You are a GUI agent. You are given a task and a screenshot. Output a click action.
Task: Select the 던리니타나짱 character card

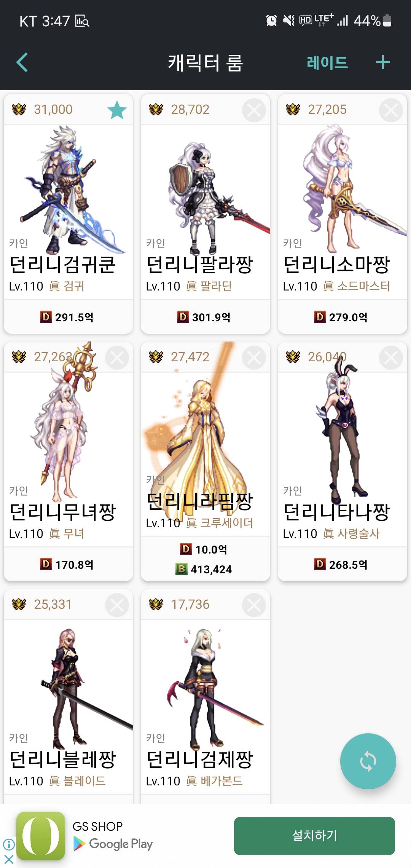342,461
